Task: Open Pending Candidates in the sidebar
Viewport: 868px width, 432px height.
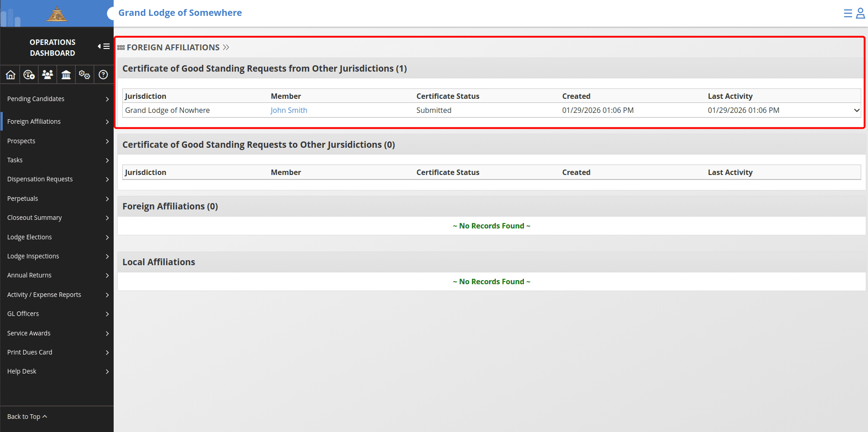Action: point(57,99)
